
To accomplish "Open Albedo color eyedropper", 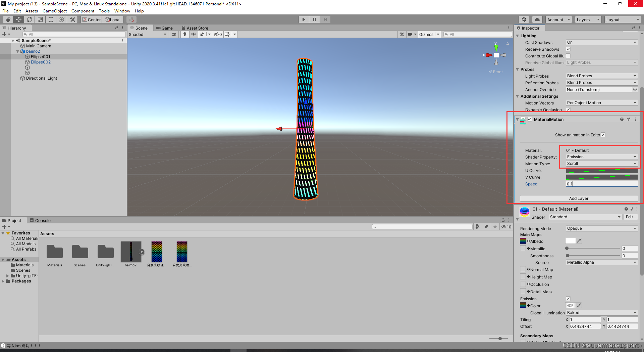I will point(579,241).
